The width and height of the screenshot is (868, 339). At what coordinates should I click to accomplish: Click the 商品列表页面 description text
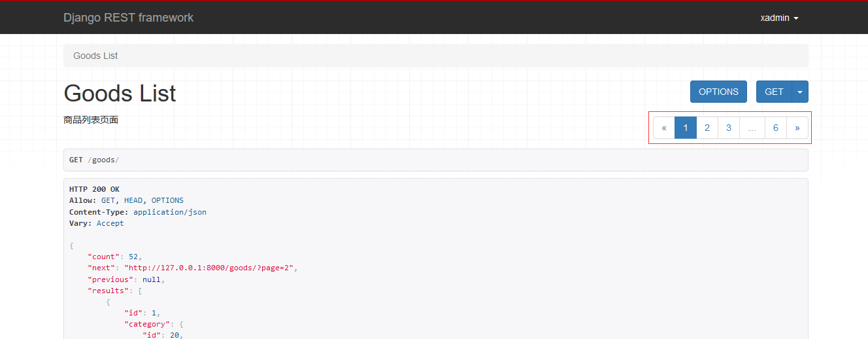91,120
